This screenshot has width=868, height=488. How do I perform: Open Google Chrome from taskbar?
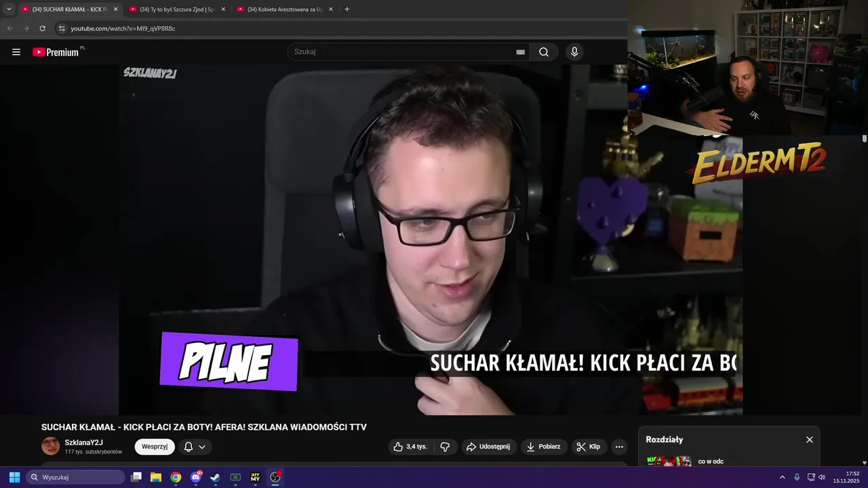176,477
